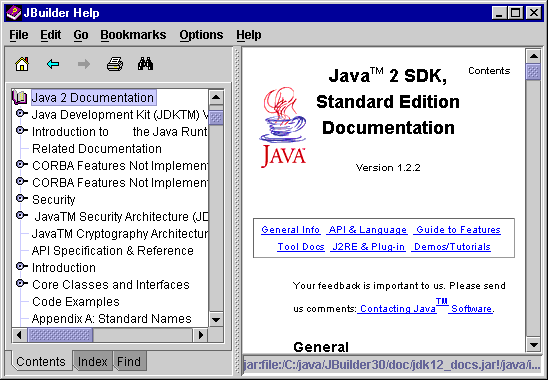This screenshot has height=380, width=548.
Task: Follow the General Info link
Action: pos(290,230)
